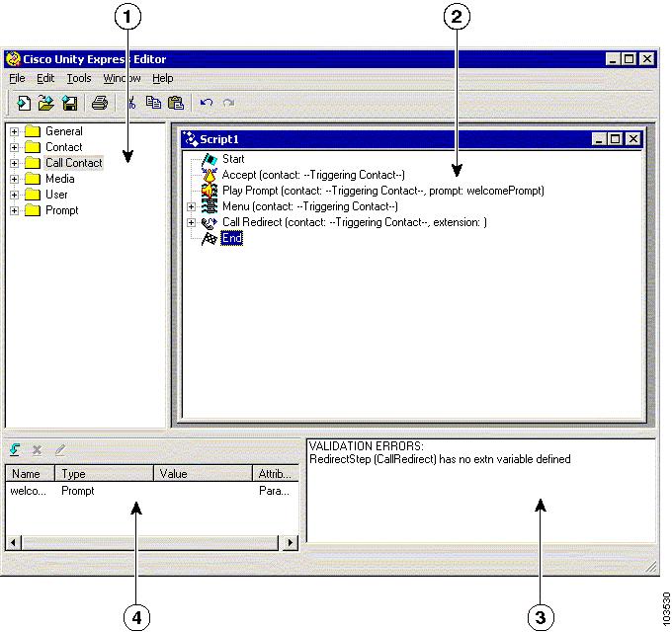Viewport: 672px width, 632px height.
Task: Select the Contact tree item label
Action: click(64, 147)
